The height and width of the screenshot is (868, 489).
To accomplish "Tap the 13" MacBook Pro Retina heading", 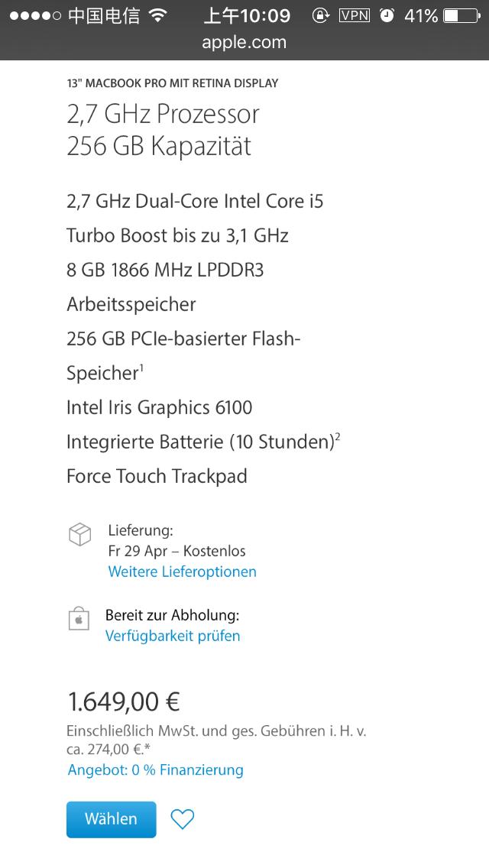I will click(x=172, y=83).
